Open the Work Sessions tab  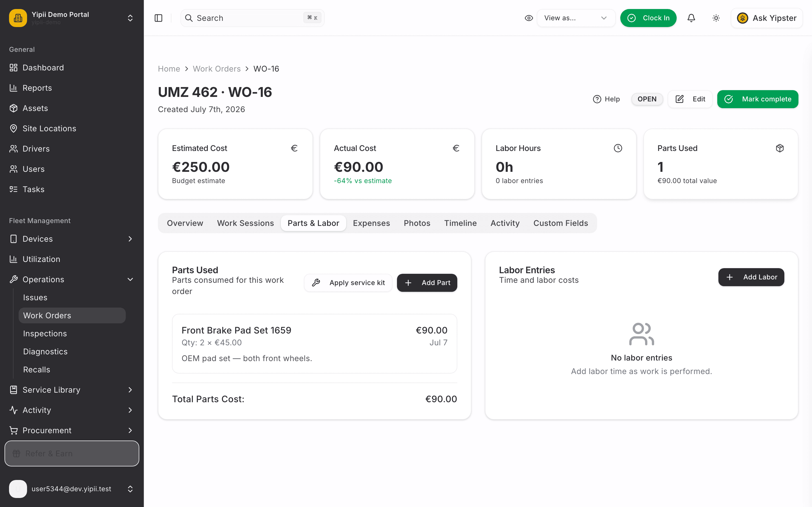click(245, 223)
